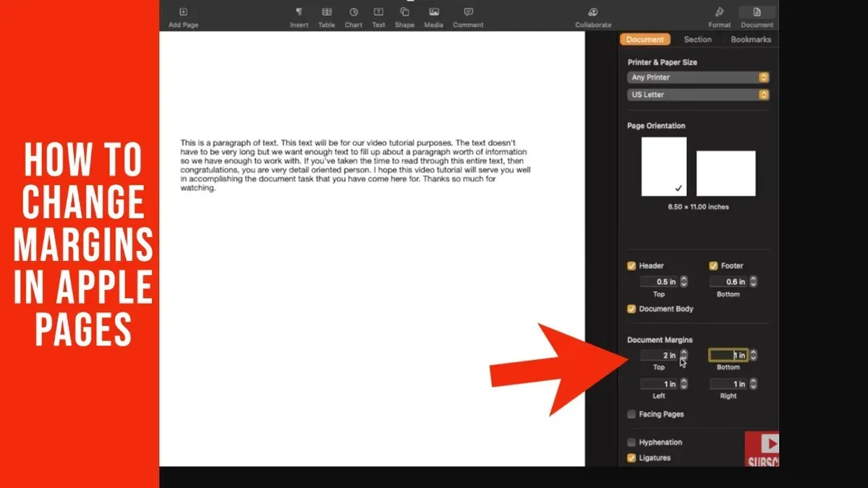
Task: Switch to the Document tab
Action: (645, 40)
